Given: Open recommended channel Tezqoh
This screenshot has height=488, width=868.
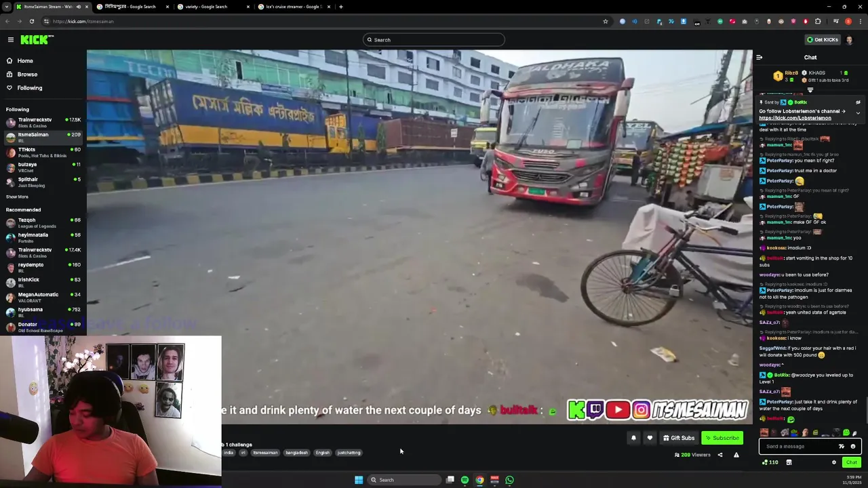Looking at the screenshot, I should point(43,223).
